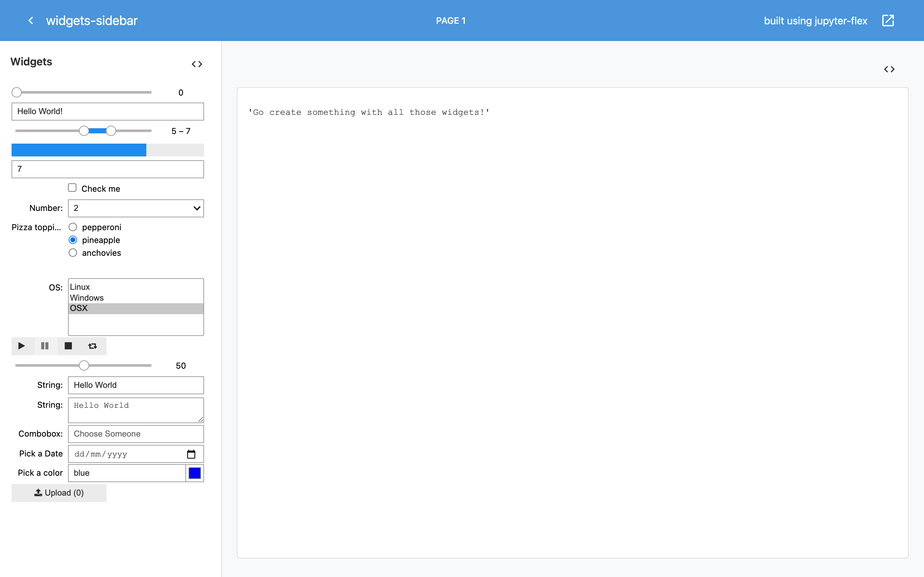Enable the Check me checkbox
This screenshot has height=577, width=924.
point(72,188)
